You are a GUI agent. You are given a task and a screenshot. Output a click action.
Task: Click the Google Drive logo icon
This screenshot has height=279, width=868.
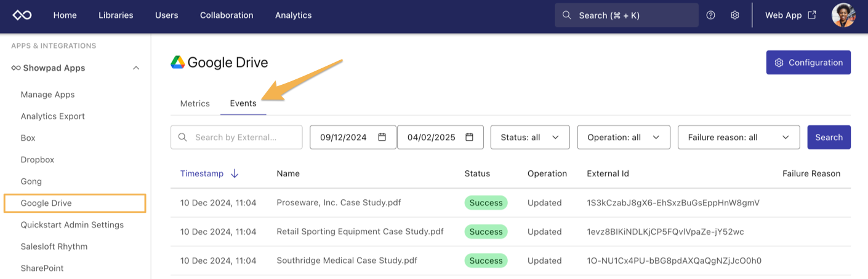(x=178, y=62)
